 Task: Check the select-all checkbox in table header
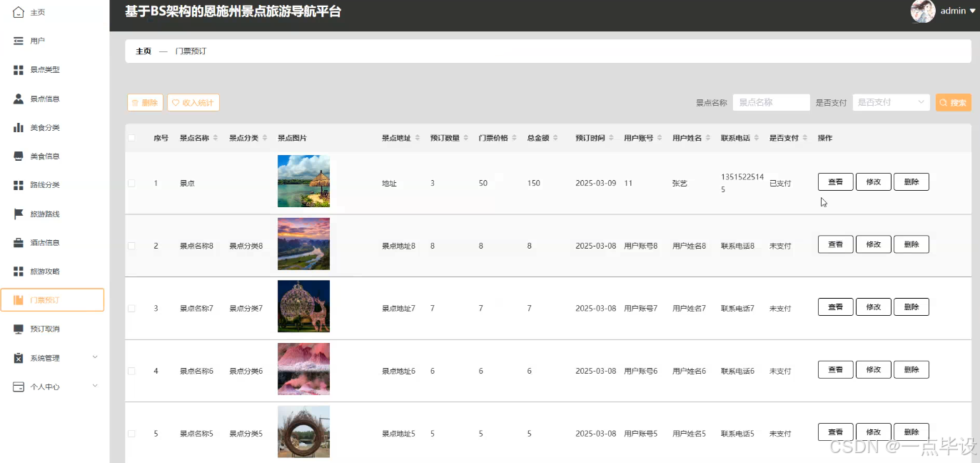tap(131, 137)
